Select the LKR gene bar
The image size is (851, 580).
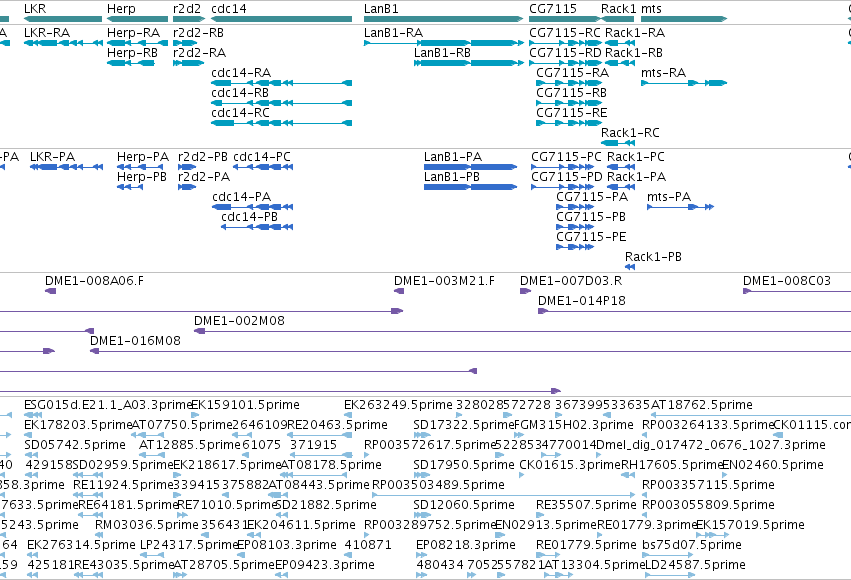(x=63, y=19)
